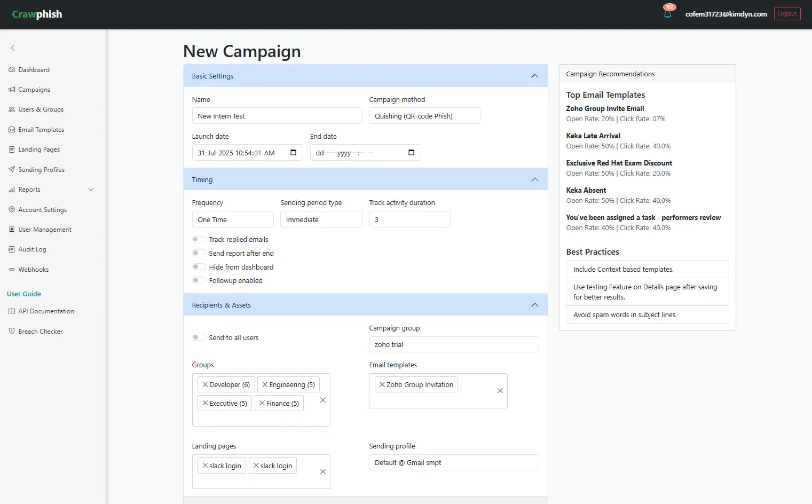812x504 pixels.
Task: Enable Send to all users
Action: coord(199,337)
